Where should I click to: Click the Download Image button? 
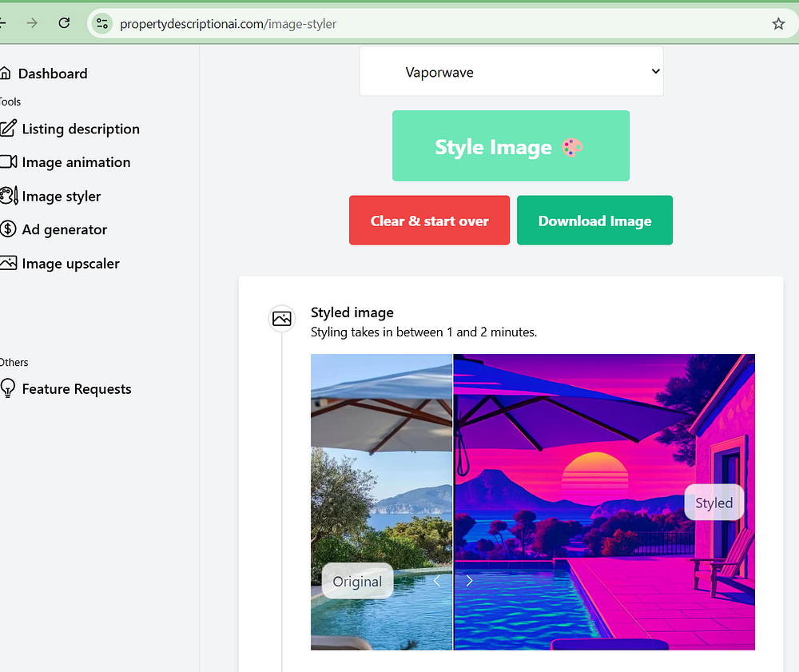click(x=594, y=220)
